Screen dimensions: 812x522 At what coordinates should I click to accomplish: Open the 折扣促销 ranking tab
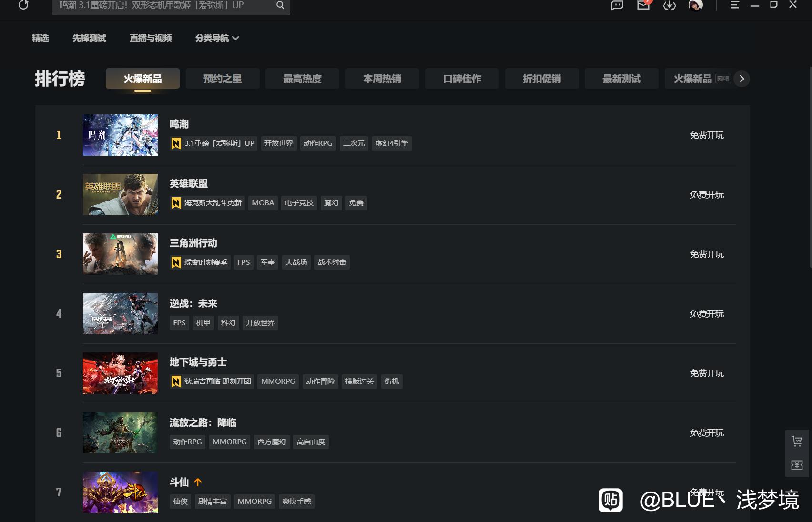(542, 79)
